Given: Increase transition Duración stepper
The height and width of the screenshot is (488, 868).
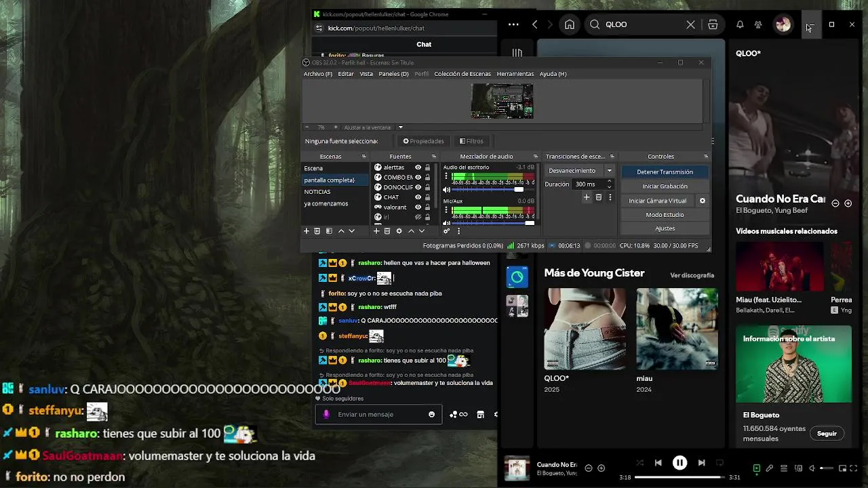Looking at the screenshot, I should 609,181.
